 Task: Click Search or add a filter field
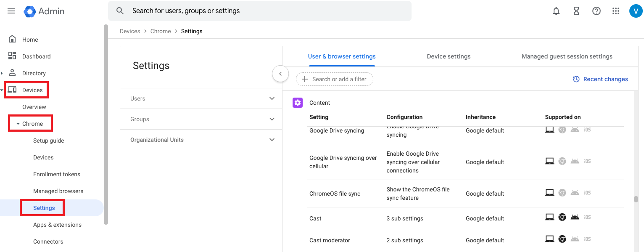335,79
